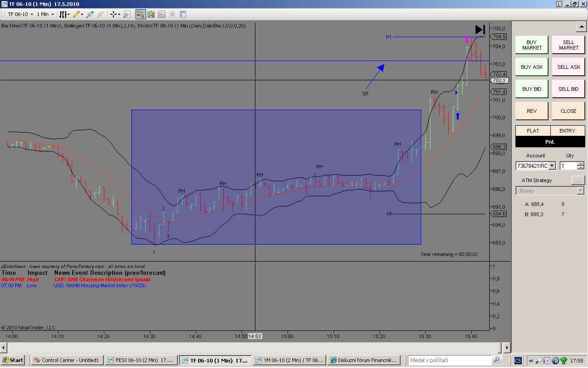Open the indicators line chart icon

point(162,14)
